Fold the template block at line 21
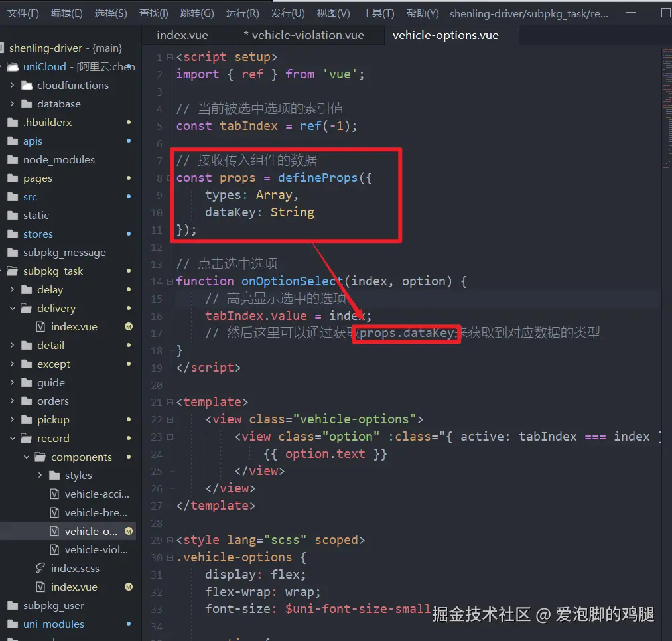This screenshot has height=641, width=672. pyautogui.click(x=170, y=403)
